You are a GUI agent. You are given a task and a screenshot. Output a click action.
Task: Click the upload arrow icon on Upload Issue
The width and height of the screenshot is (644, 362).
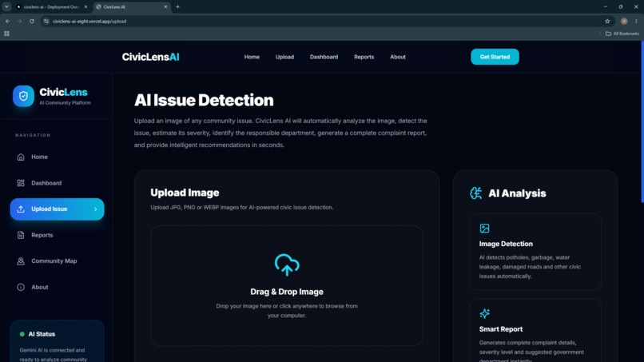tap(21, 209)
